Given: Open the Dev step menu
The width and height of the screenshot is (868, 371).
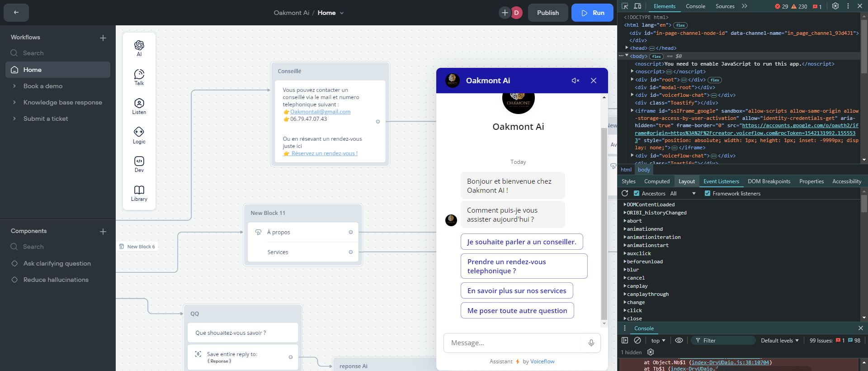Looking at the screenshot, I should click(x=139, y=164).
